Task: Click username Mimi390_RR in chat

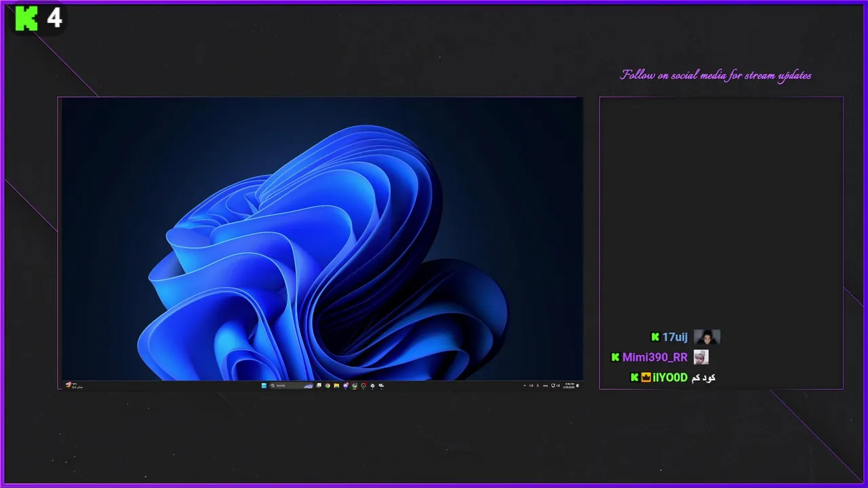Action: pyautogui.click(x=654, y=357)
